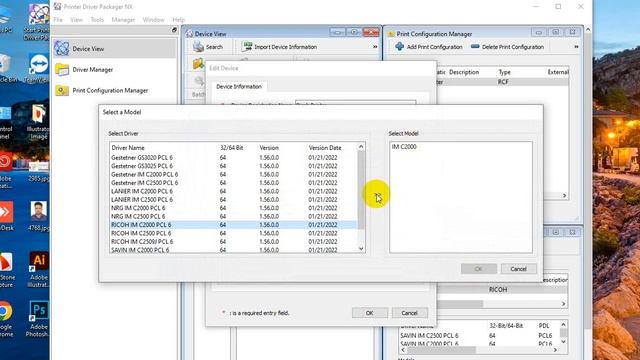Click Import Device Information toolbar button

(x=279, y=47)
